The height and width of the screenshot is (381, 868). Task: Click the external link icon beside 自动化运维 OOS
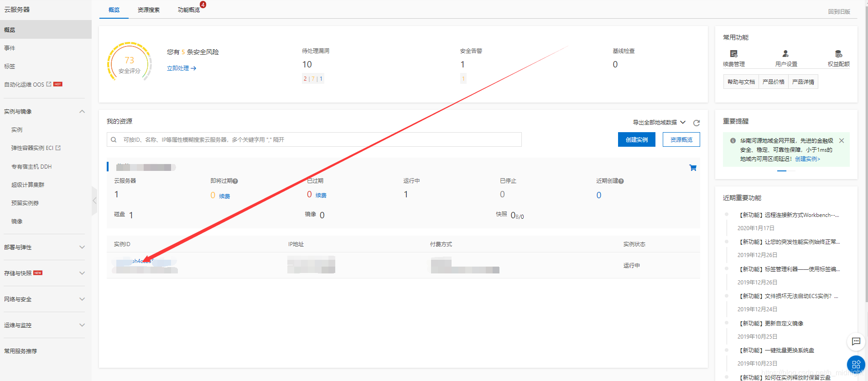49,84
